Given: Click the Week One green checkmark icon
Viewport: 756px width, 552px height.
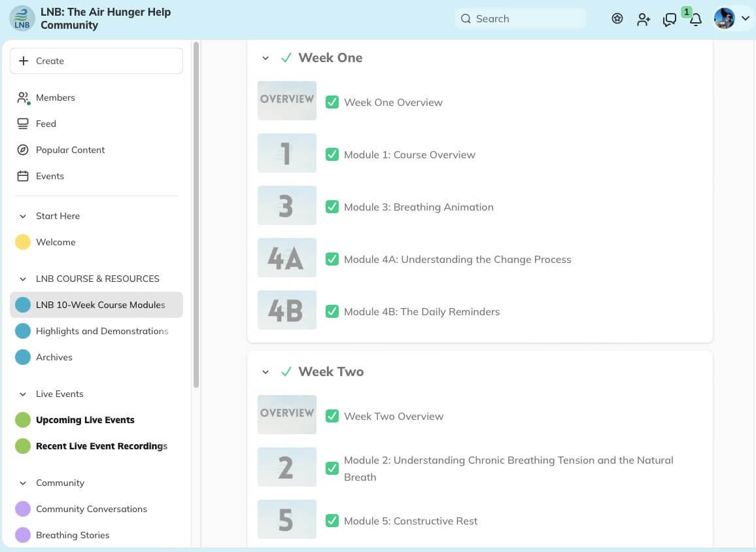Looking at the screenshot, I should pyautogui.click(x=286, y=58).
